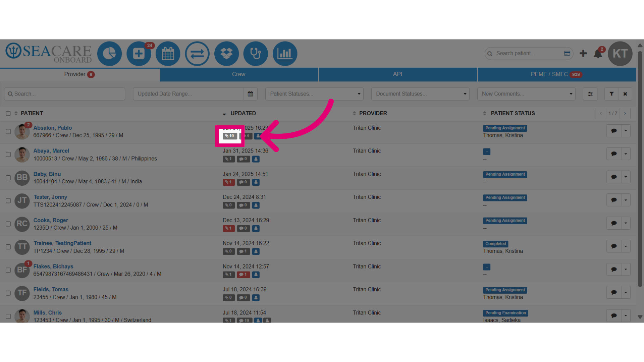Open the comment bubble for Baby, Binu
Screen dimensions: 644x362
tap(614, 177)
